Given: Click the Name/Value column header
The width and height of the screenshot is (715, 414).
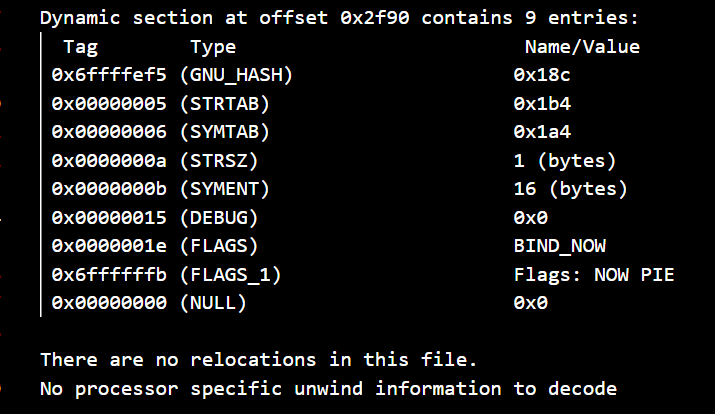Looking at the screenshot, I should click(582, 47).
